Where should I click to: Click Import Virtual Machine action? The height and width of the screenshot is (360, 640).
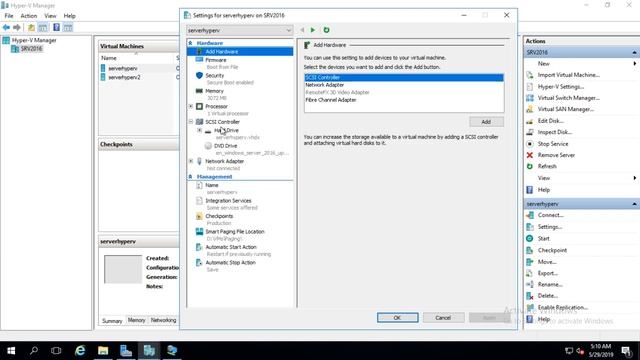[568, 75]
